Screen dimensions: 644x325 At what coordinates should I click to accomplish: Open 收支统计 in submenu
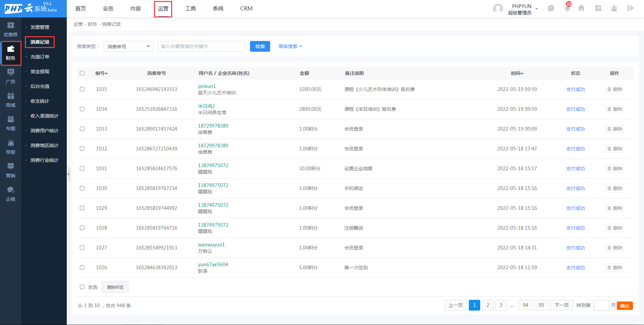40,101
